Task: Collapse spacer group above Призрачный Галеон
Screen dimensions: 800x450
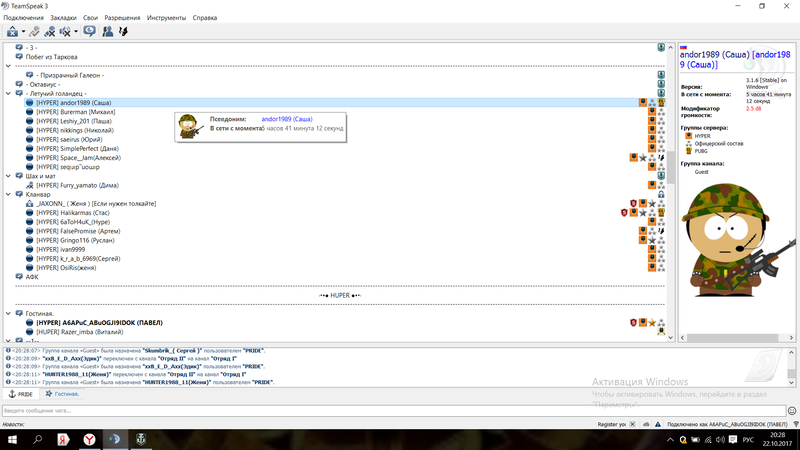Action: pos(8,66)
